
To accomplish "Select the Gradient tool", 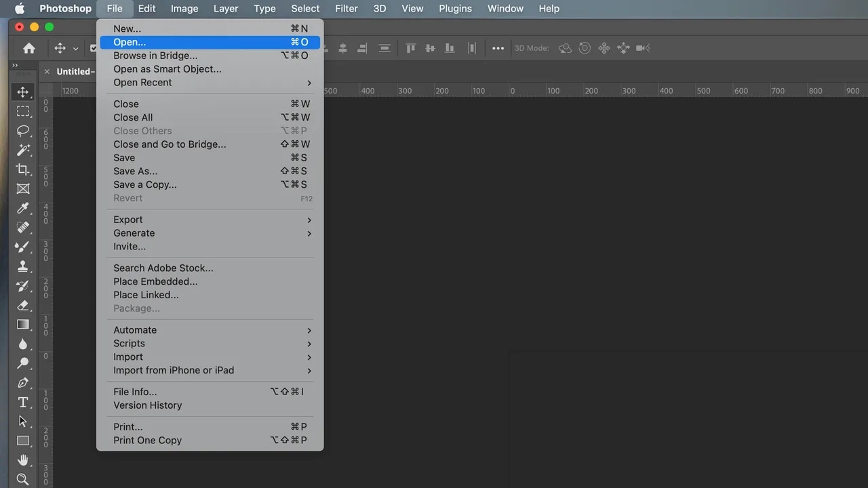I will click(23, 324).
